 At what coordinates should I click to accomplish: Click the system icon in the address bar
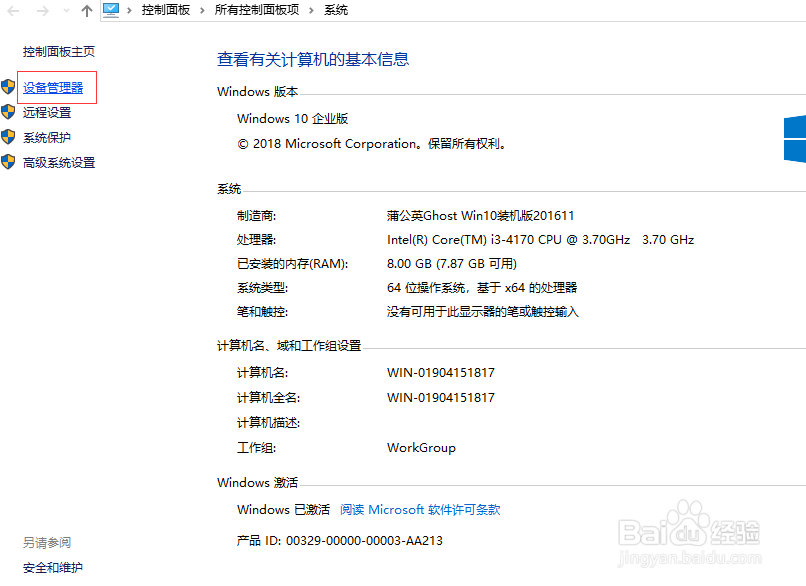point(110,10)
